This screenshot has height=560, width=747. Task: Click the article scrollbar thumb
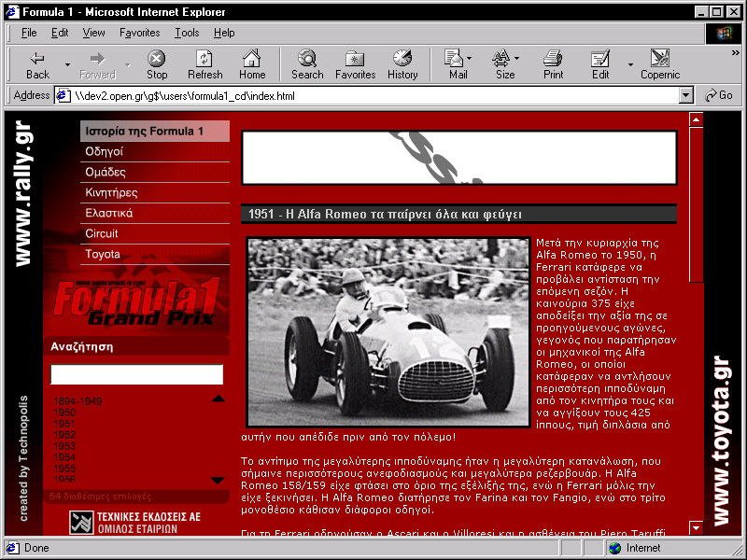tap(696, 204)
